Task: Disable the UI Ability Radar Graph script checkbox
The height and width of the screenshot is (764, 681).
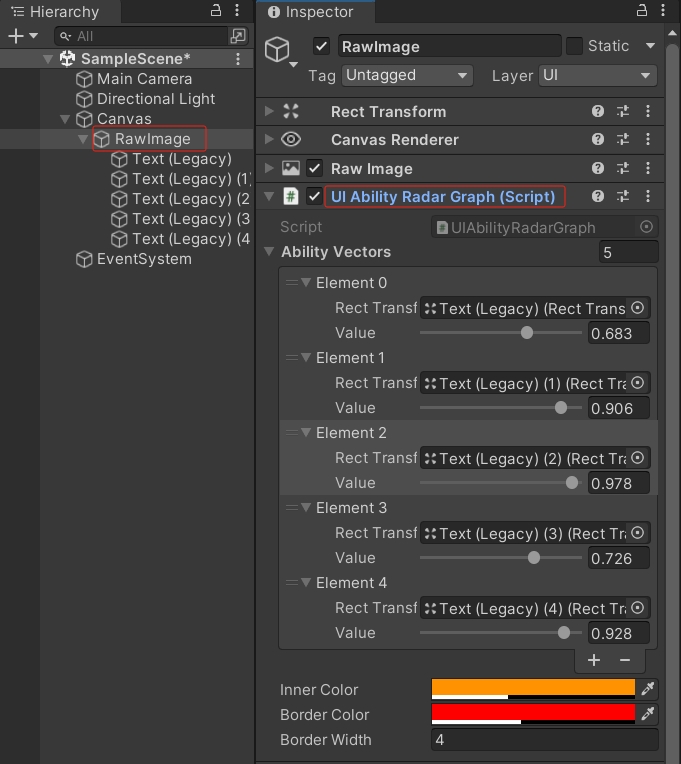Action: pyautogui.click(x=315, y=197)
